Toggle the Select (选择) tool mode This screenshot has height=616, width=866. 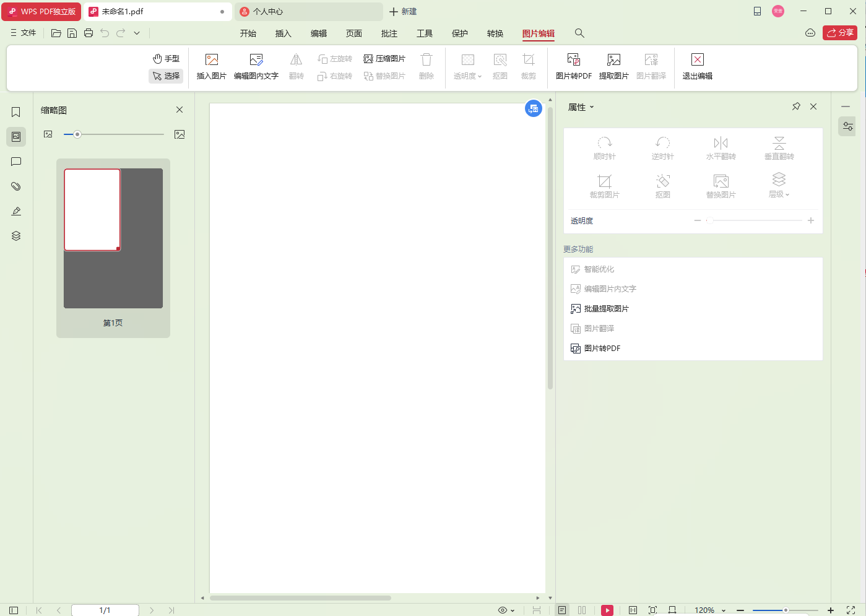166,76
